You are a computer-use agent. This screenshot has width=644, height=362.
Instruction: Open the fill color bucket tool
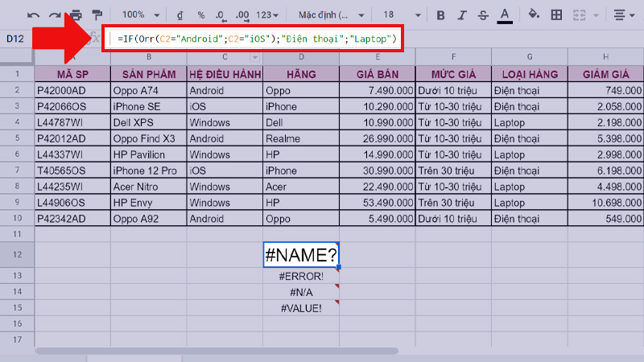click(x=533, y=15)
